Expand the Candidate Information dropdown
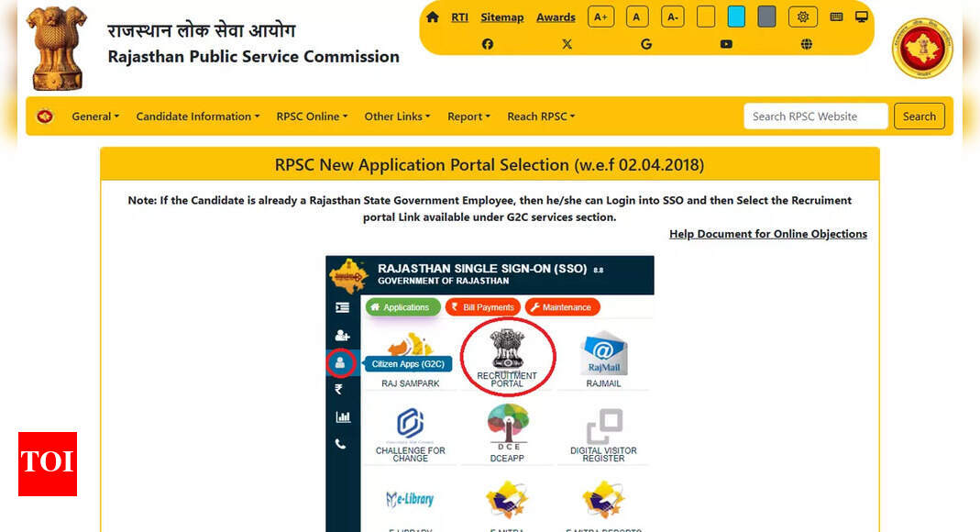980x532 pixels. (197, 116)
